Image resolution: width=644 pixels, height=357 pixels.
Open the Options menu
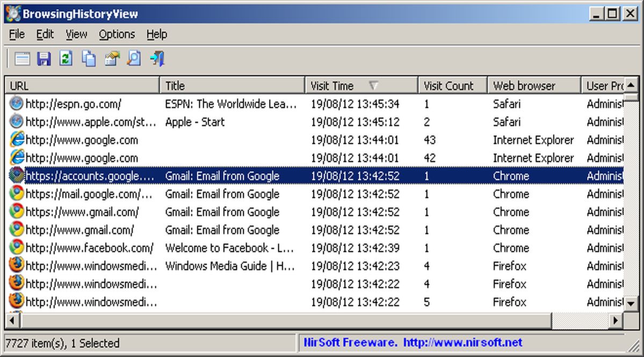click(x=117, y=34)
